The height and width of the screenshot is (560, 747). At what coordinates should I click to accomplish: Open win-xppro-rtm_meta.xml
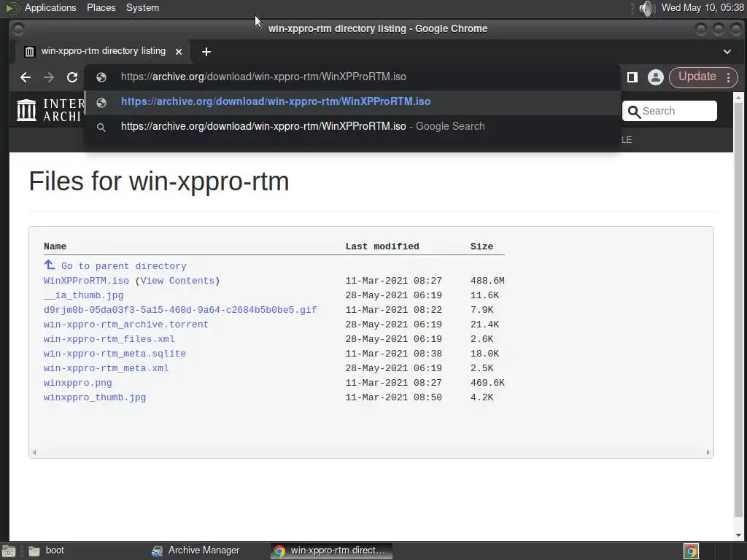[x=107, y=368]
